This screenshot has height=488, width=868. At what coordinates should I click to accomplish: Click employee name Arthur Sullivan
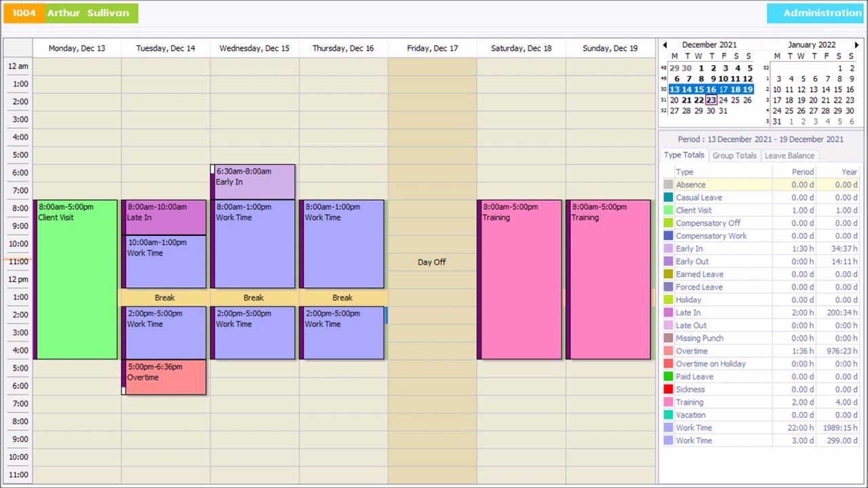click(x=88, y=13)
